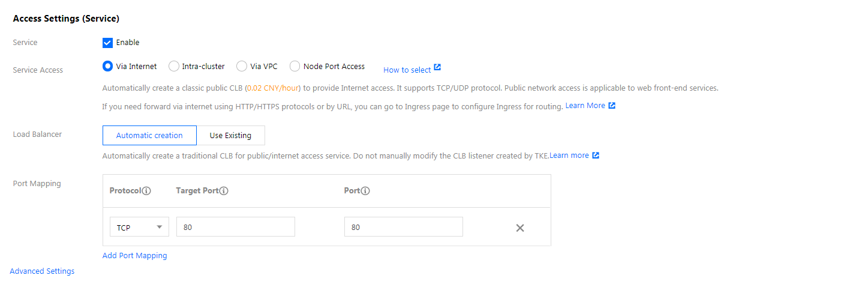Select the Intra-cluster access option
The width and height of the screenshot is (868, 287).
click(174, 66)
